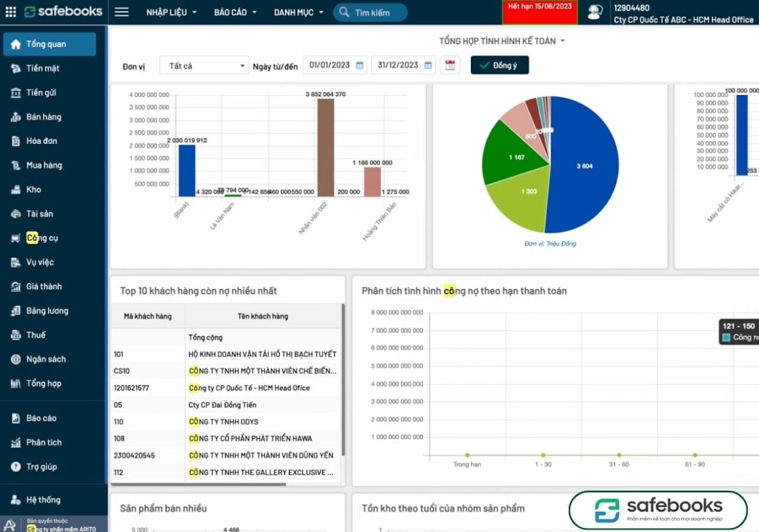
Task: Click the Bán hàng sidebar icon
Action: point(16,117)
